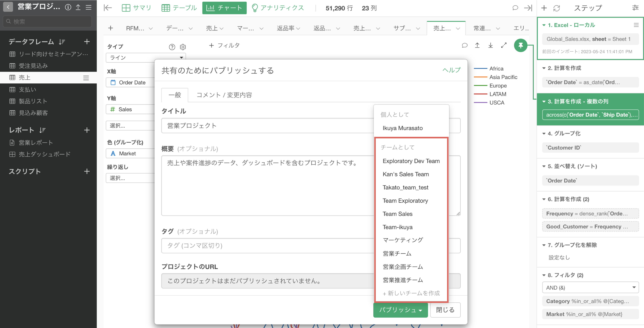This screenshot has height=328, width=644.
Task: Open chart settings gear icon
Action: point(183,47)
